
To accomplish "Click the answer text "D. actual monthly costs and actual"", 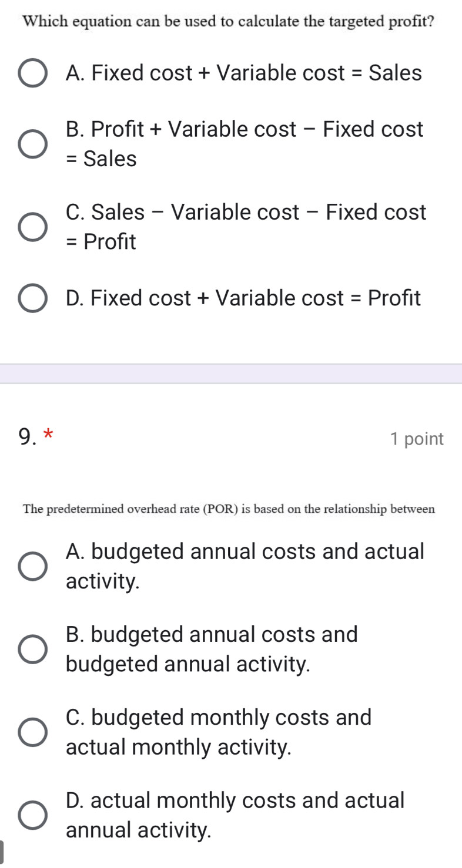I will [236, 800].
